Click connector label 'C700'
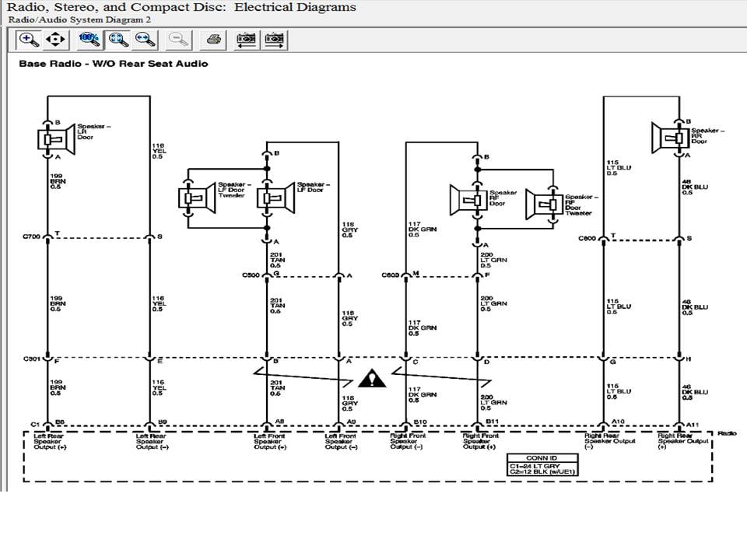The width and height of the screenshot is (747, 560). pos(31,236)
